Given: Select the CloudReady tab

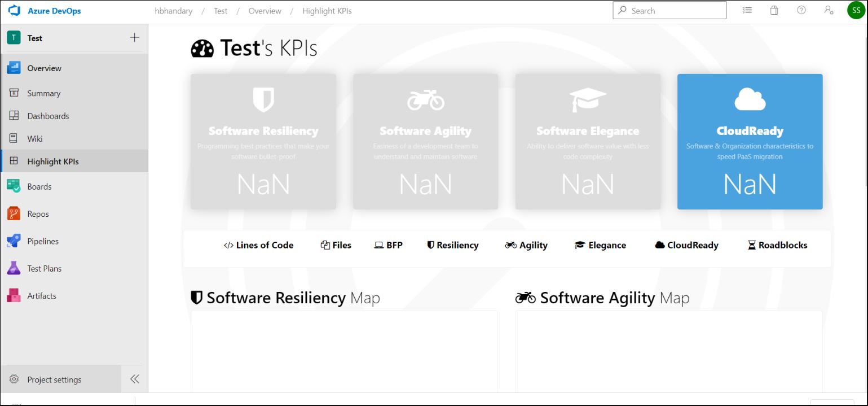Looking at the screenshot, I should click(687, 245).
